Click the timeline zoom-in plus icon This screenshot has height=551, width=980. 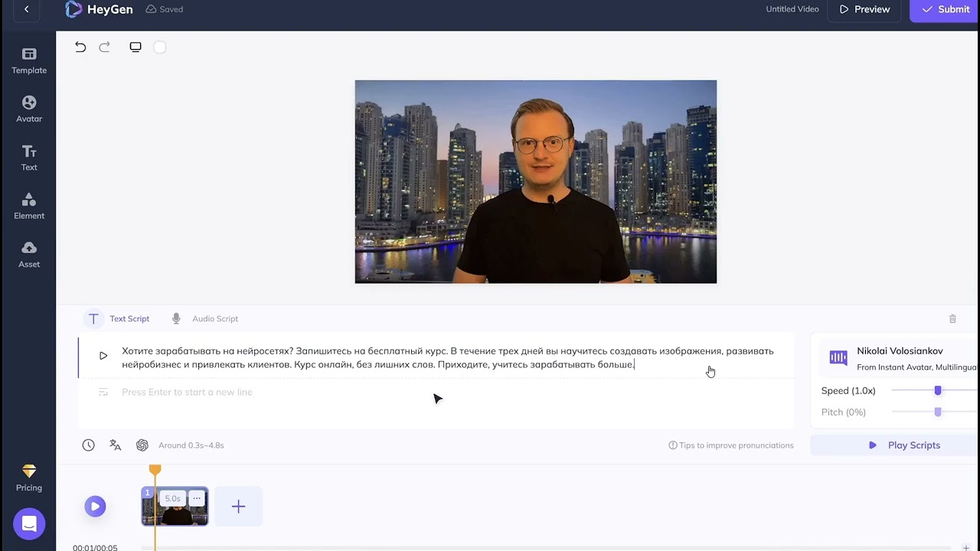[x=966, y=548]
